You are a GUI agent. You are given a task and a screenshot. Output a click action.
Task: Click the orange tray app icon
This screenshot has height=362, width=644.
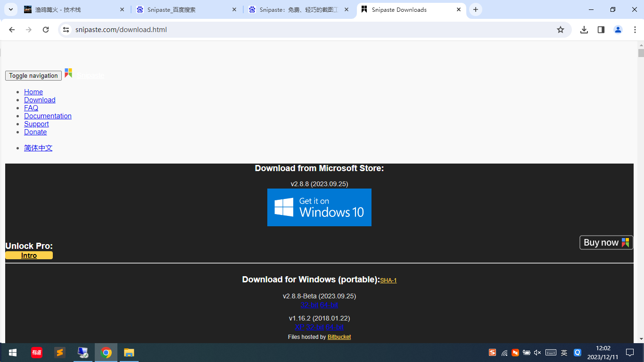pyautogui.click(x=515, y=353)
